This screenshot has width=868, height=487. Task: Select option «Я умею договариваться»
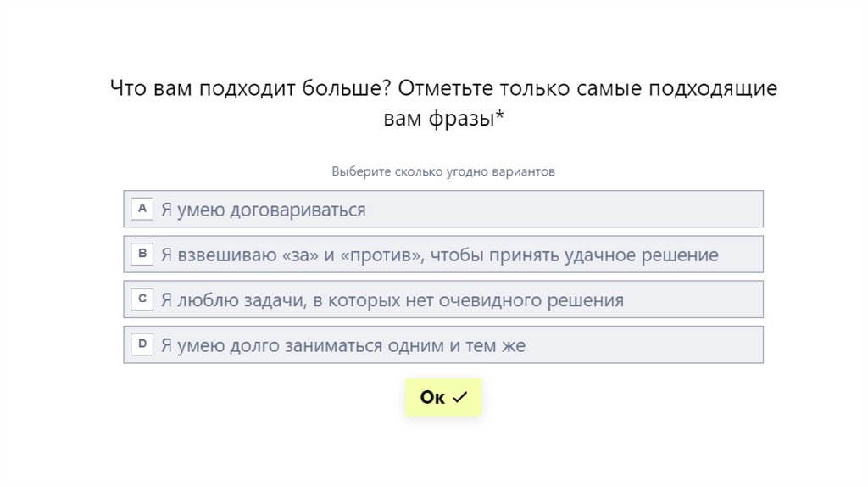tap(263, 210)
